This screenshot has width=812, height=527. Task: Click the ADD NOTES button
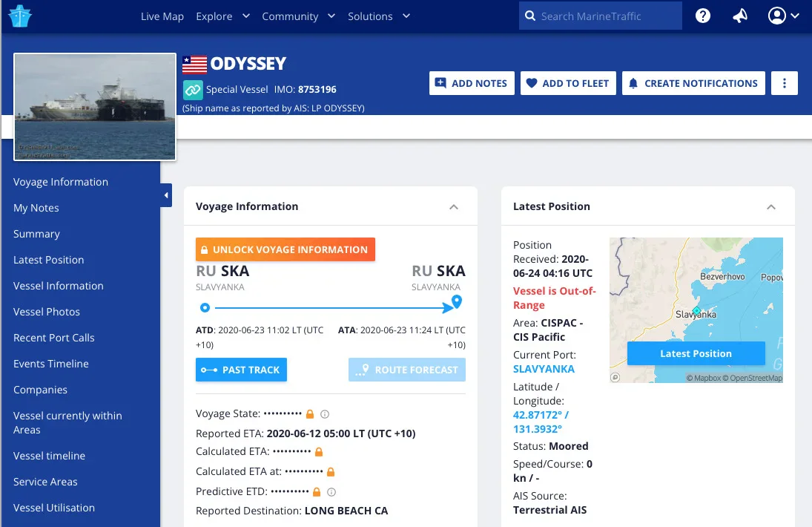tap(471, 83)
